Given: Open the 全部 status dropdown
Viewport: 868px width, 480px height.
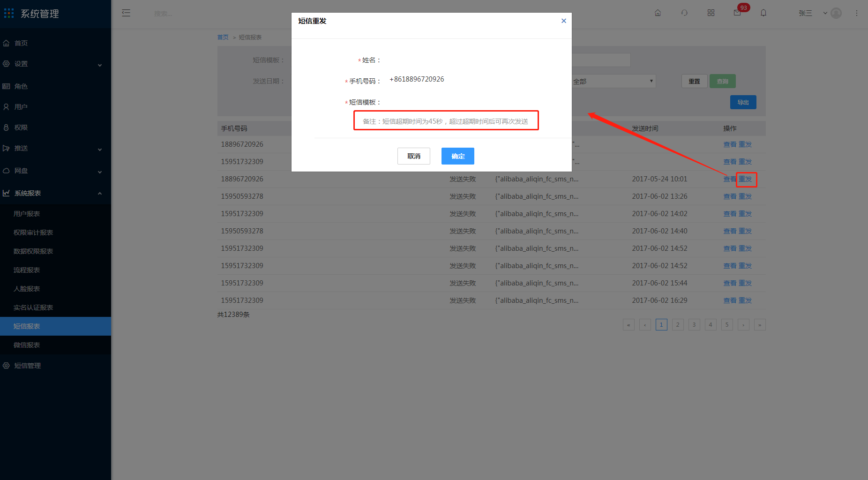Looking at the screenshot, I should tap(614, 81).
